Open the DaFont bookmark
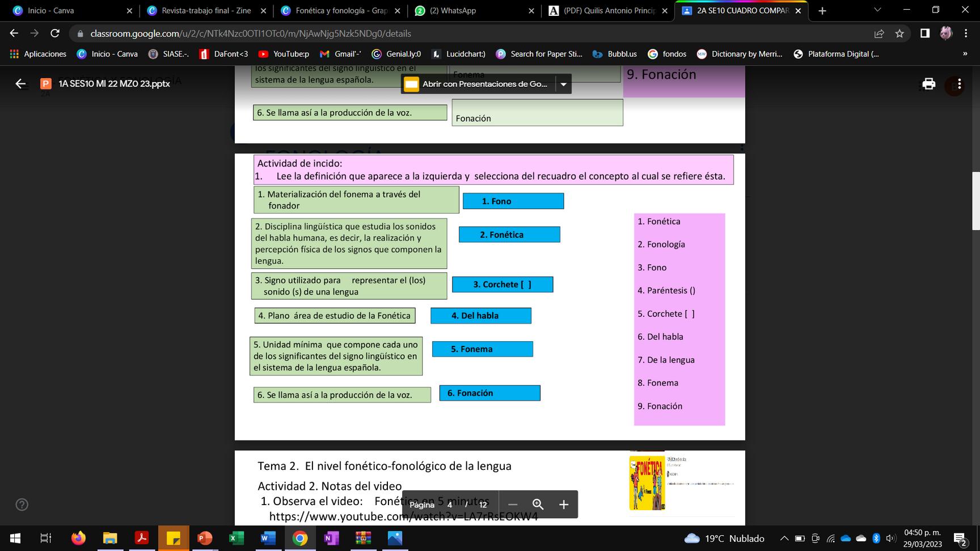Screen dimensions: 980x551 point(224,54)
